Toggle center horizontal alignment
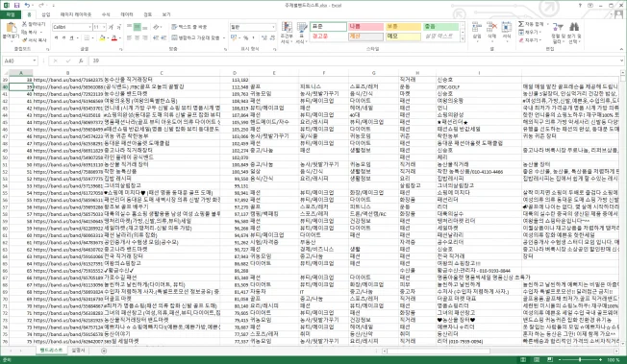Image resolution: width=627 pixels, height=364 pixels. click(x=138, y=38)
